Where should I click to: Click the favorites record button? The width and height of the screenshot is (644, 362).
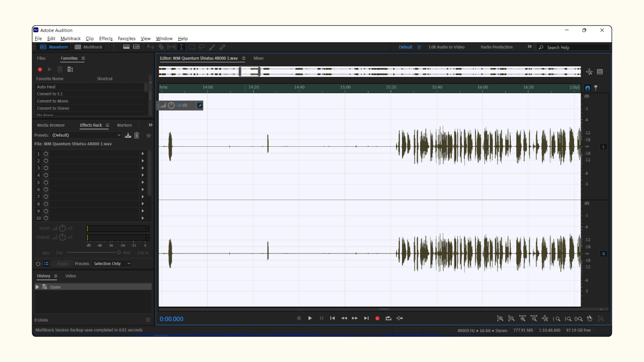point(40,69)
